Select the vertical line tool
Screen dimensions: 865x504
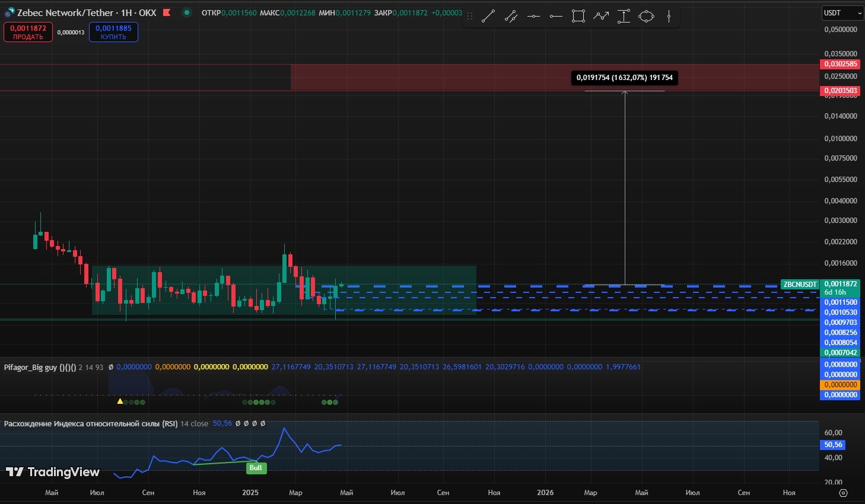[669, 17]
